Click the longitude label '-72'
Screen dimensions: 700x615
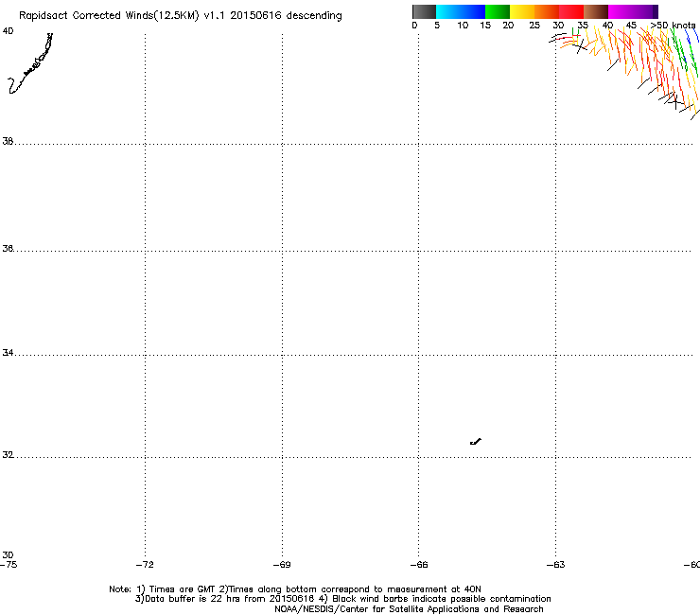pyautogui.click(x=145, y=565)
